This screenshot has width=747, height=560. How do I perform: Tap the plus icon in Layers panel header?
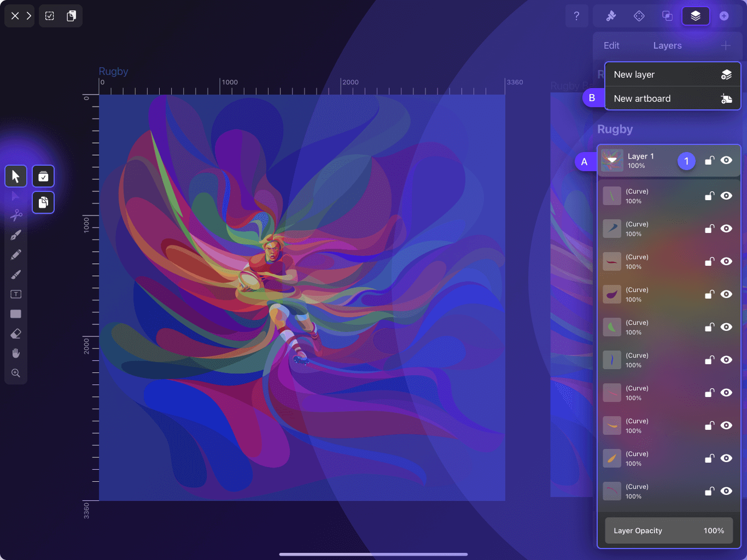pos(726,45)
